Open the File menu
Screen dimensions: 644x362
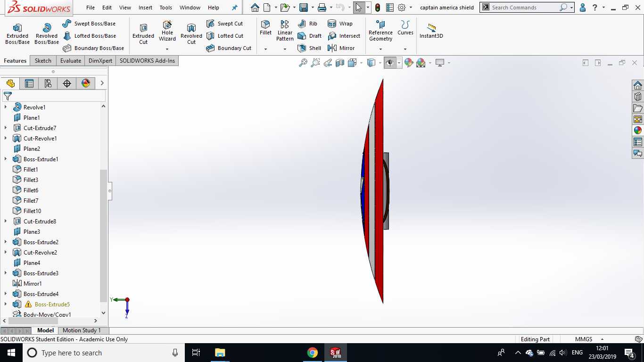coord(91,8)
